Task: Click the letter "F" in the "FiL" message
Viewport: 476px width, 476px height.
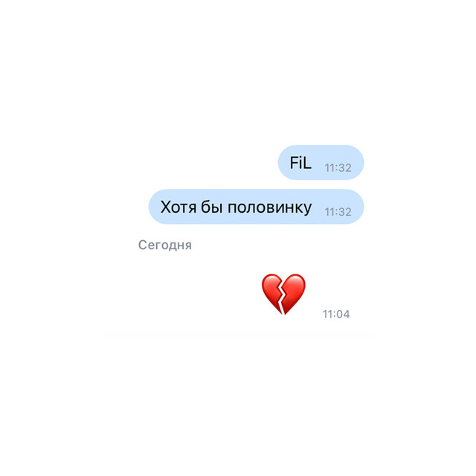Action: pyautogui.click(x=295, y=163)
